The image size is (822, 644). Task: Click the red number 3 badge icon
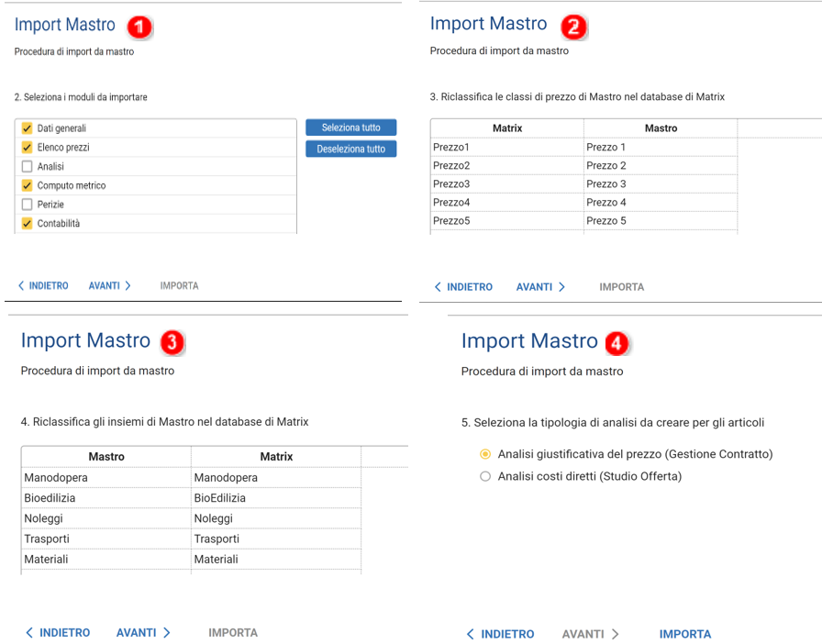pyautogui.click(x=172, y=343)
